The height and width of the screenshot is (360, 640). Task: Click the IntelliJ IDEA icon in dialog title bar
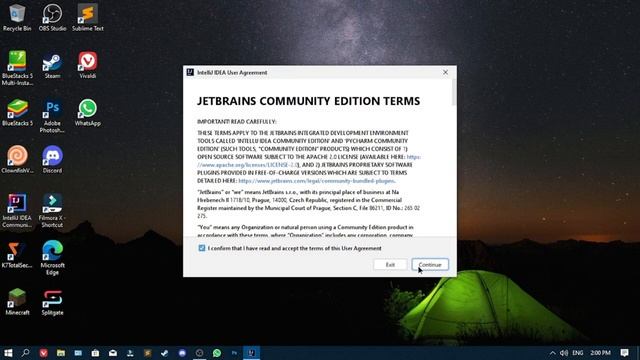click(x=190, y=72)
